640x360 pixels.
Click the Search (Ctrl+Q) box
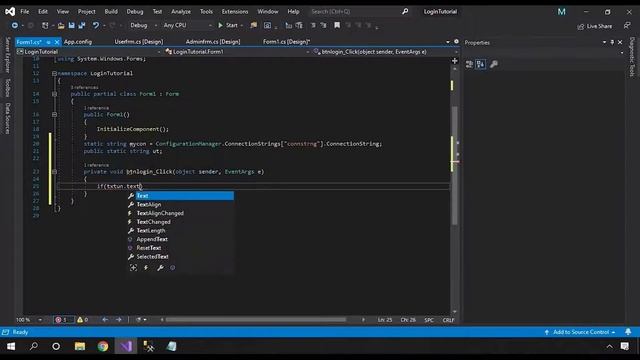click(x=359, y=11)
